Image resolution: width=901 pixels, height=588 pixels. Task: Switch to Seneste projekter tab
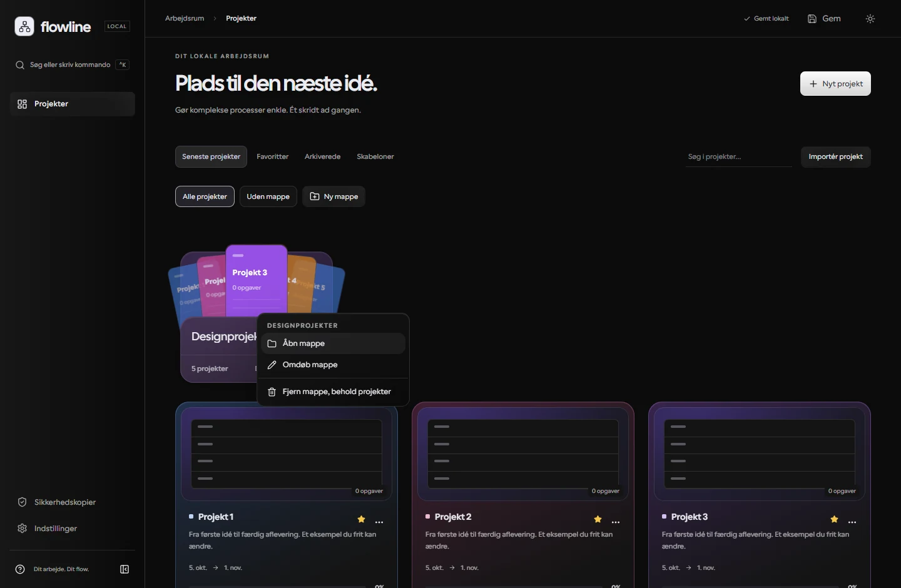point(211,156)
